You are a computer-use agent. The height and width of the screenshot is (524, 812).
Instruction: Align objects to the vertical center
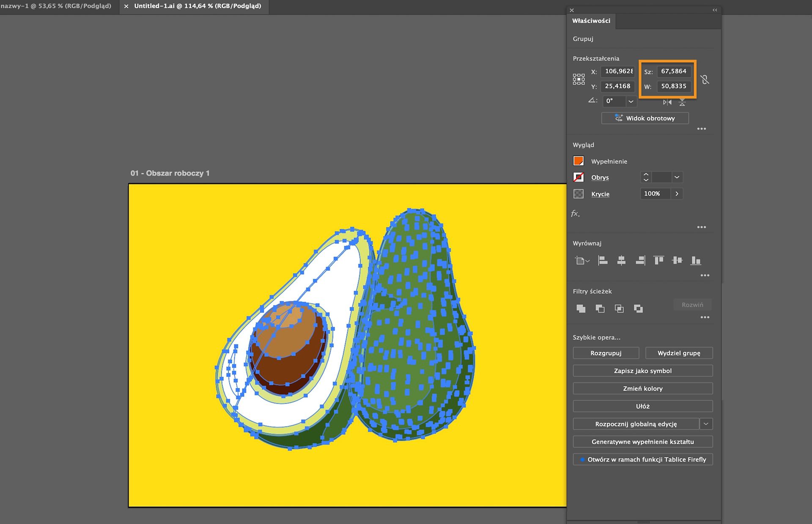pyautogui.click(x=677, y=261)
